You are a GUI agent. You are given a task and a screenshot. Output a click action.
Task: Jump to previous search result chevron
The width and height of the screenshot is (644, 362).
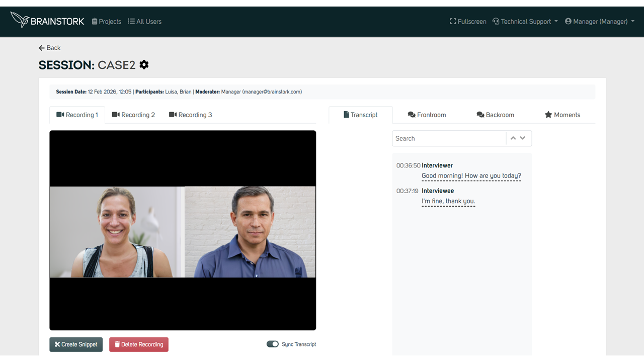(x=513, y=138)
